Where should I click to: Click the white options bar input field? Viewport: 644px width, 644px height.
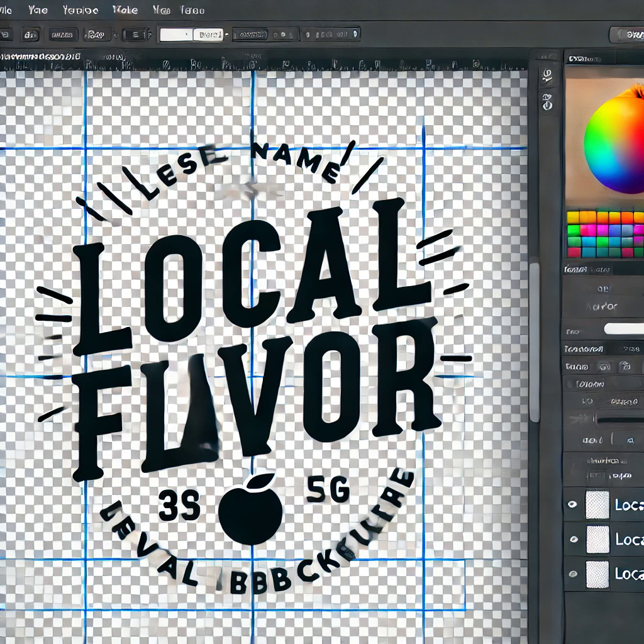click(x=176, y=35)
